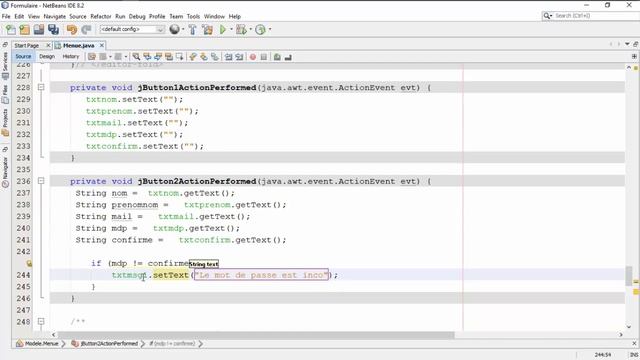Open the Debug menu
The width and height of the screenshot is (640, 360).
tap(137, 16)
